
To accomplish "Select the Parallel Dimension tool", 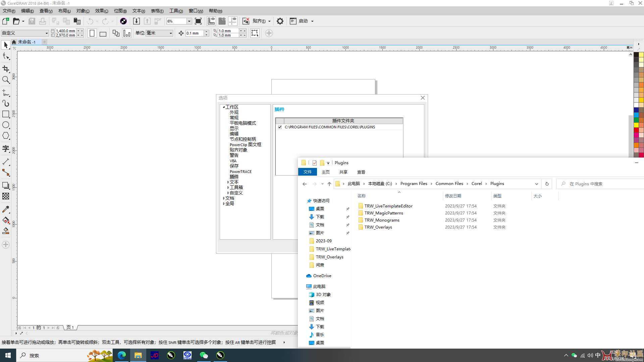I will tap(6, 162).
